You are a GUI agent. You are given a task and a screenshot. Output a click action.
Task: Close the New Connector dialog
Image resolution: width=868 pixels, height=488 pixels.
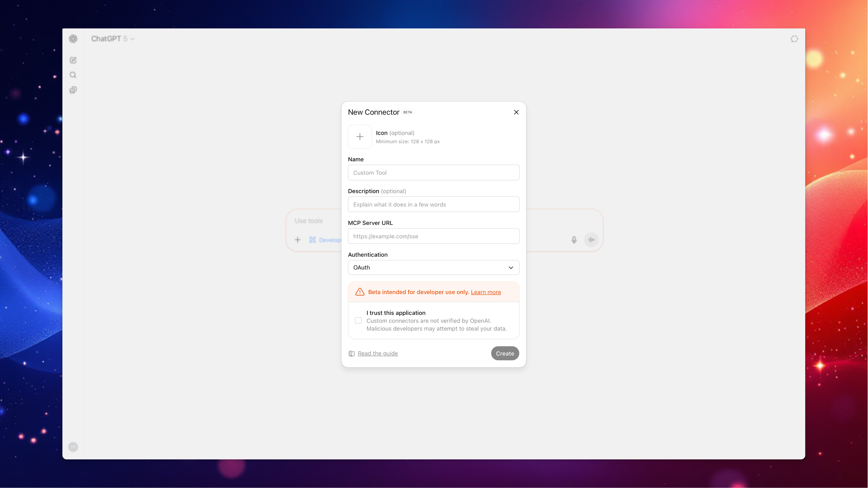pos(516,112)
